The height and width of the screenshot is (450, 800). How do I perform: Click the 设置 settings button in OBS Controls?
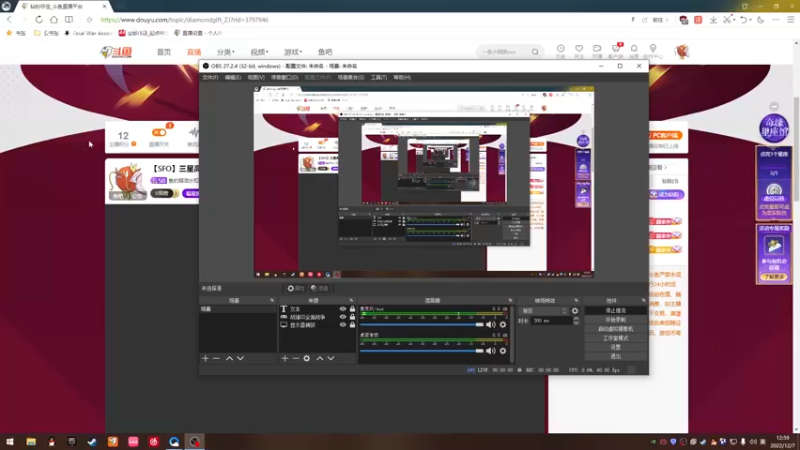click(616, 347)
